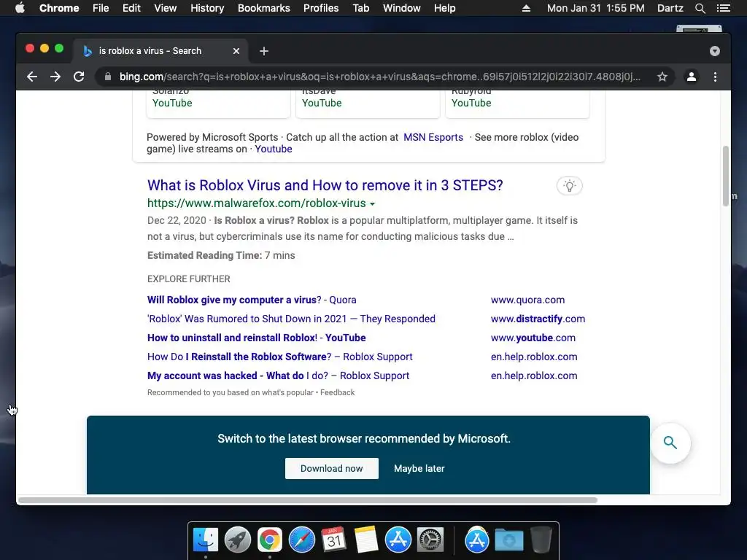Click the browser forward arrow

(55, 77)
